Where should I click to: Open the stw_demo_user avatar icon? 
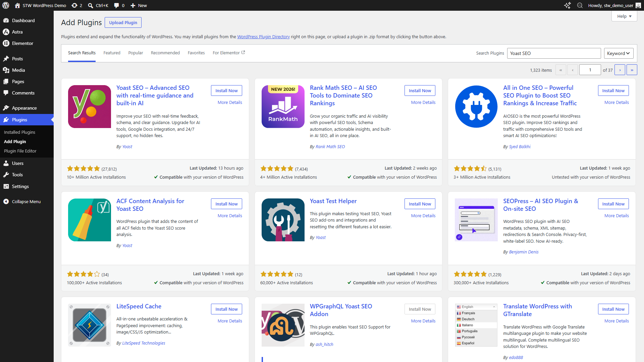coord(638,5)
